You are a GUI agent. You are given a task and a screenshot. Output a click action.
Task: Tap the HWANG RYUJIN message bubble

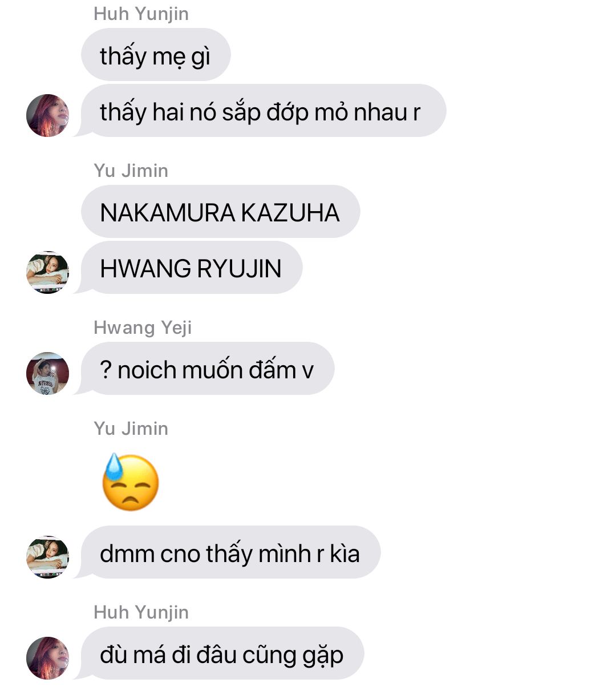[x=192, y=268]
